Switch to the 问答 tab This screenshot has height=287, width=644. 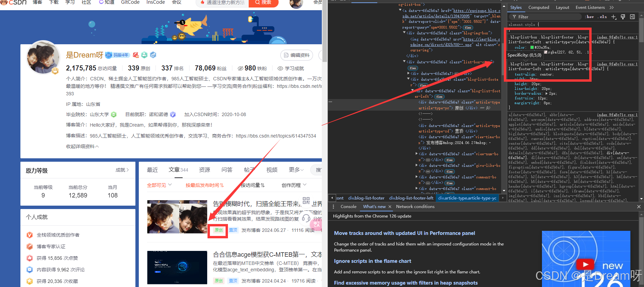coord(227,170)
